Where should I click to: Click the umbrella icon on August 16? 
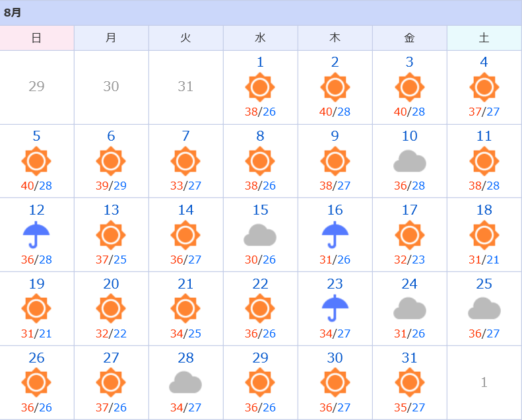click(335, 234)
